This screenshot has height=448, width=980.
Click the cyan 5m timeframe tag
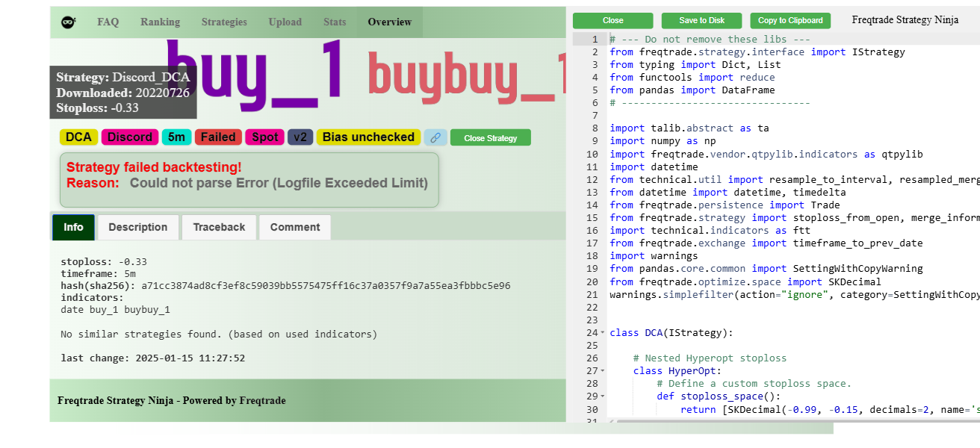(x=176, y=137)
